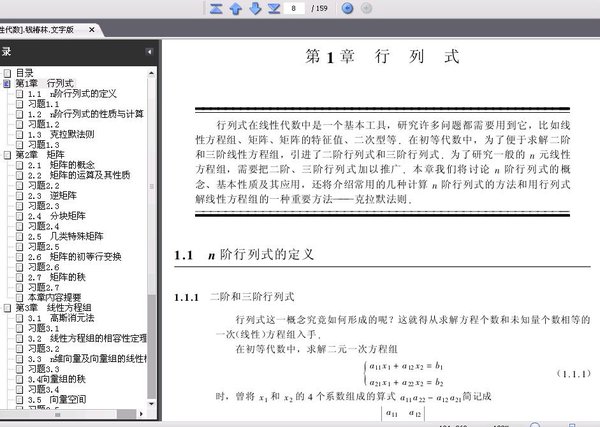This screenshot has height=427, width=600.
Task: Click bookmark panel scroll down arrow
Action: (152, 404)
